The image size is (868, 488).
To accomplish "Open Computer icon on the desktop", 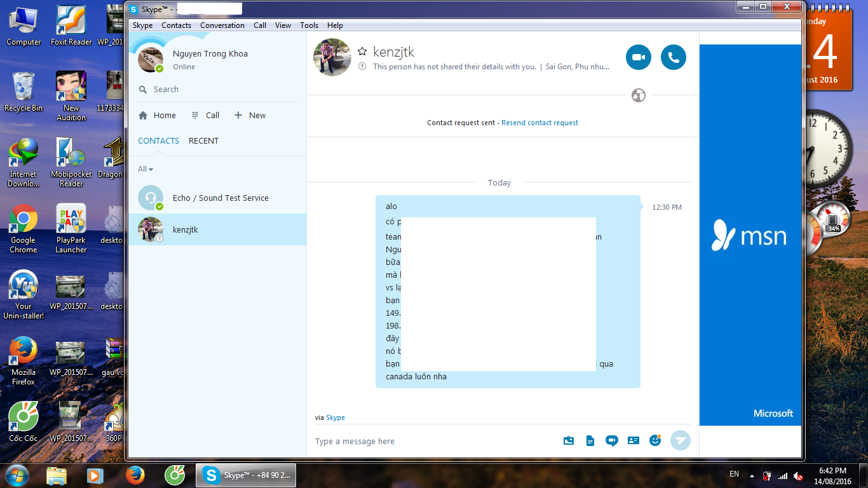I will [24, 26].
